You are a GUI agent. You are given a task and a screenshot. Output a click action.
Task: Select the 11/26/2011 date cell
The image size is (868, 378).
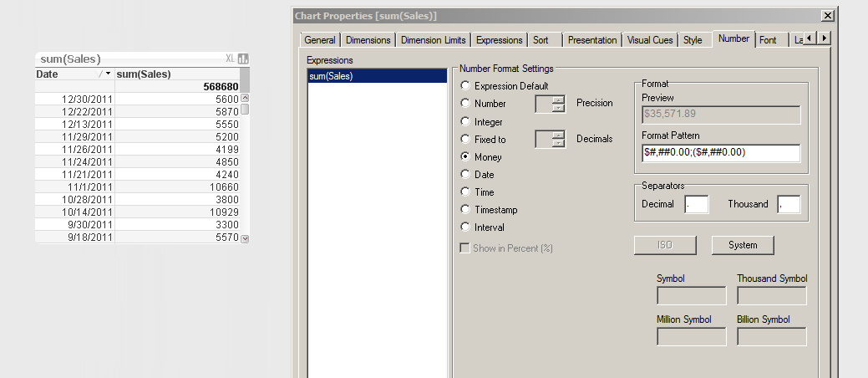(74, 149)
